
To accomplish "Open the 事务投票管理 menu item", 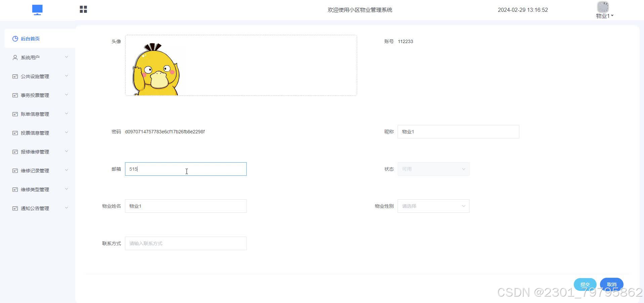I will coord(40,95).
